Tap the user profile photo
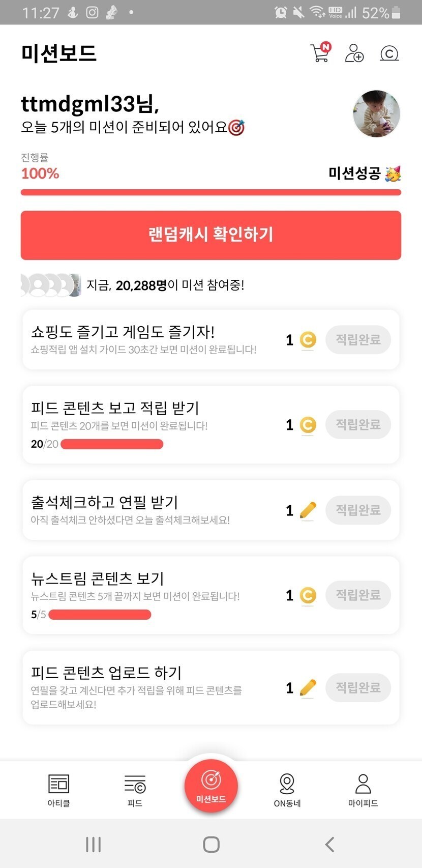 click(x=376, y=114)
